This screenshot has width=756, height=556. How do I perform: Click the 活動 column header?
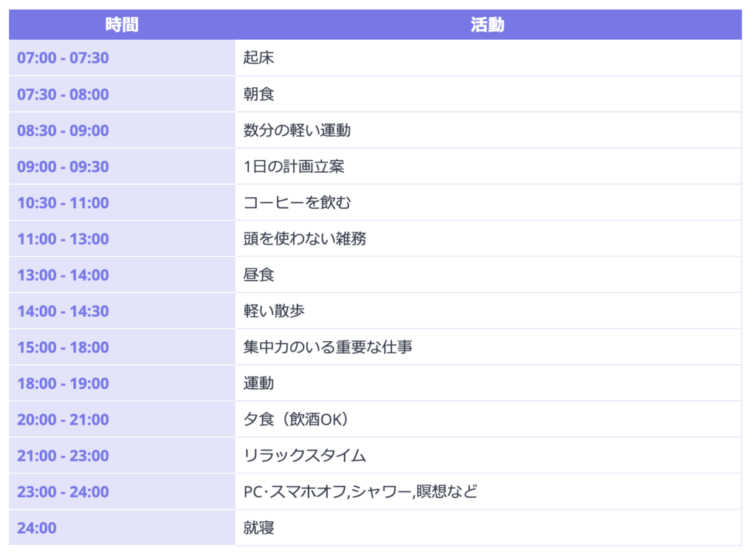click(487, 24)
